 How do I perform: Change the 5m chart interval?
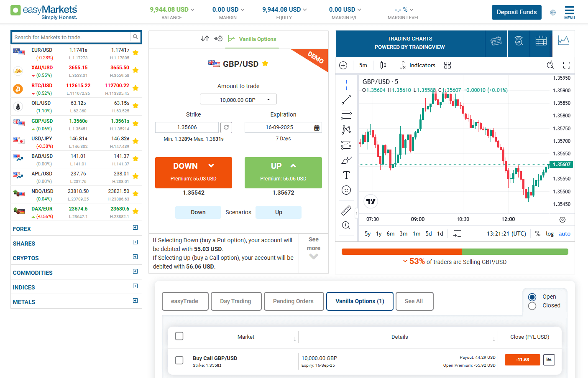click(x=363, y=65)
